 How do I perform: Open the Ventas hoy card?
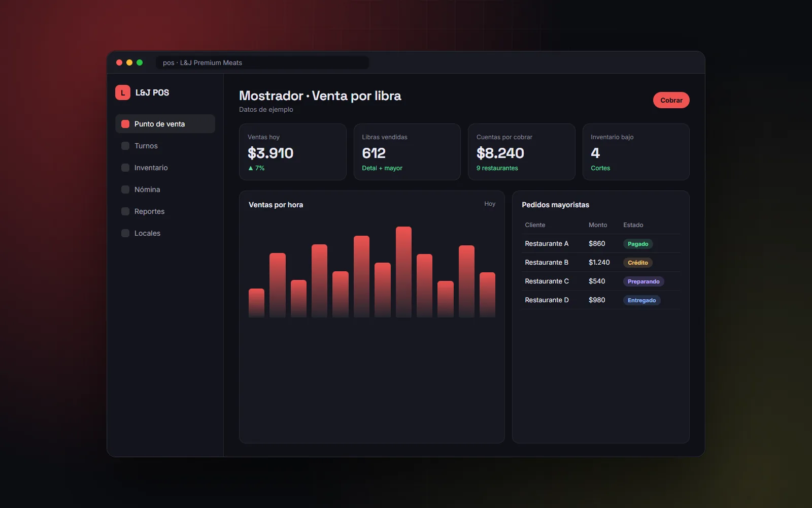(x=293, y=152)
